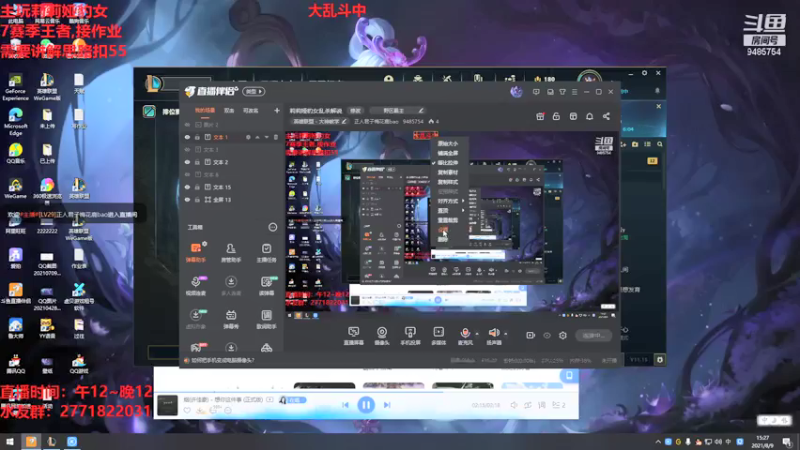The width and height of the screenshot is (800, 450).
Task: Skip to next track in music player
Action: (x=387, y=405)
